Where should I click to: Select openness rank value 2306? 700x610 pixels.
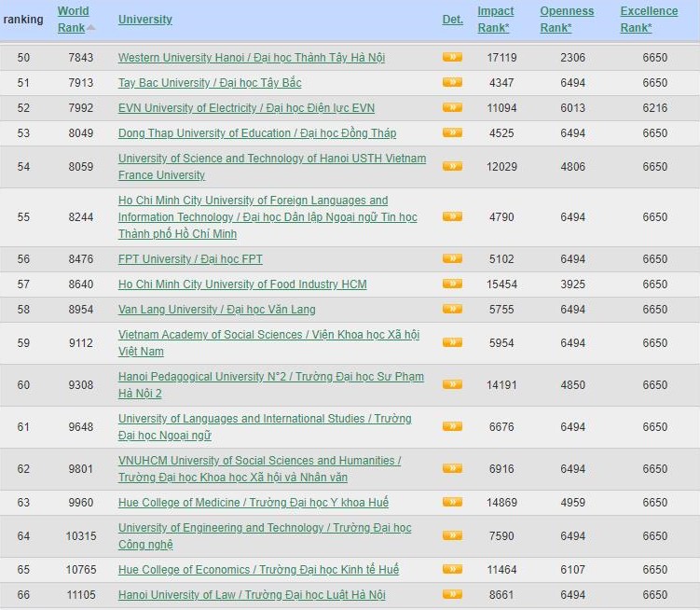(572, 58)
